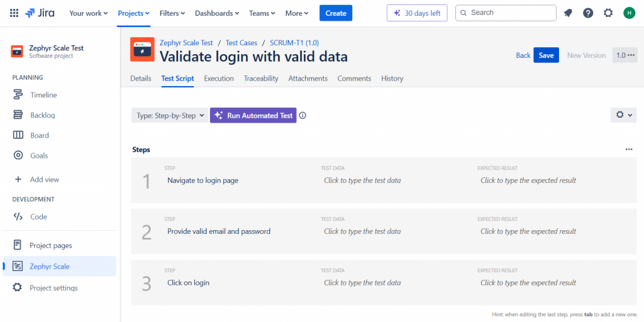Open the Jira app switcher grid
The image size is (644, 322).
pos(14,13)
